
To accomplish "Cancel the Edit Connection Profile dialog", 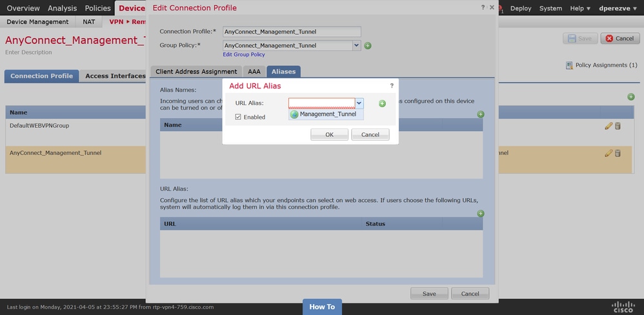I will (x=470, y=294).
